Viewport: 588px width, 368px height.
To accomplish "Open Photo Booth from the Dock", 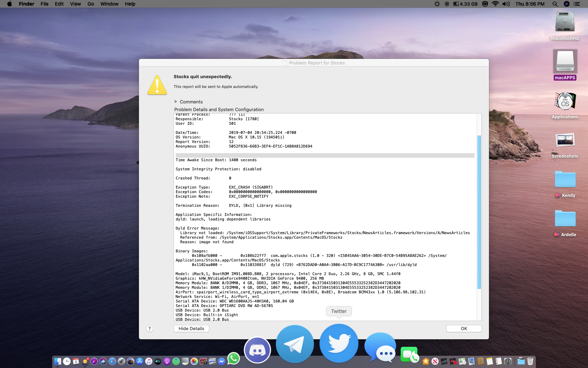I will tap(203, 361).
